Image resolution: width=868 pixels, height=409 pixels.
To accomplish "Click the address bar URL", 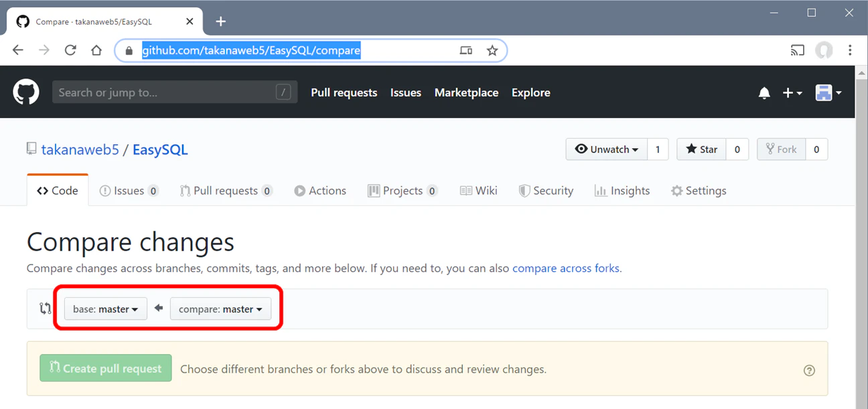I will tap(251, 50).
